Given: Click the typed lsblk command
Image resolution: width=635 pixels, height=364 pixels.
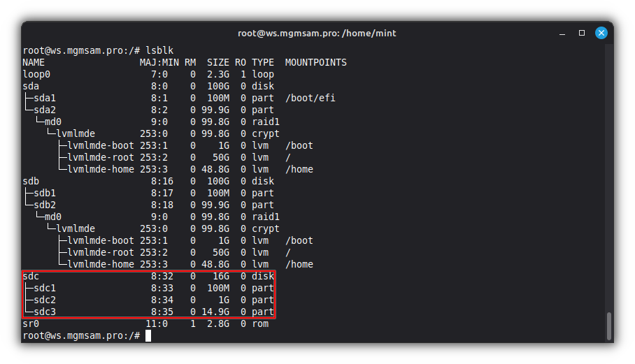Looking at the screenshot, I should click(159, 50).
